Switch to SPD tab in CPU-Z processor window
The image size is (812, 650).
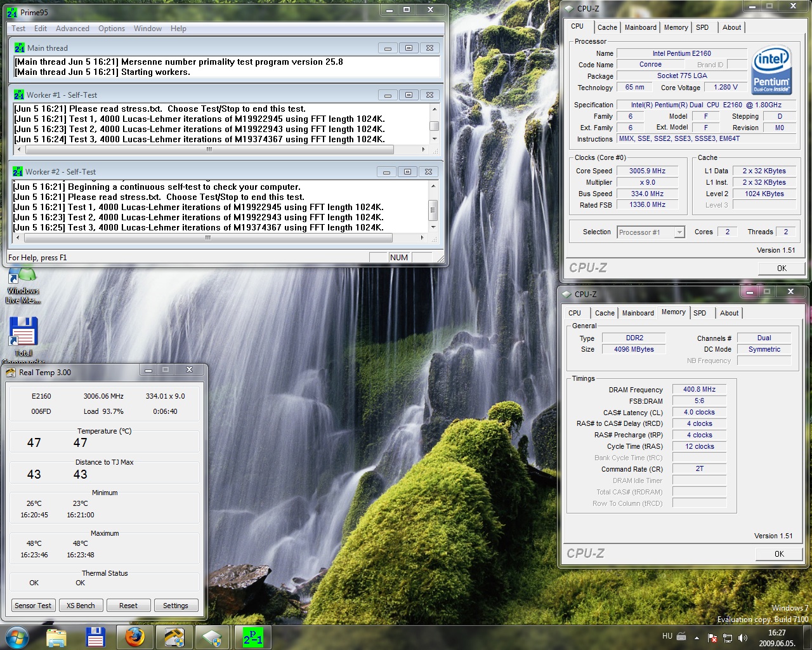[702, 27]
